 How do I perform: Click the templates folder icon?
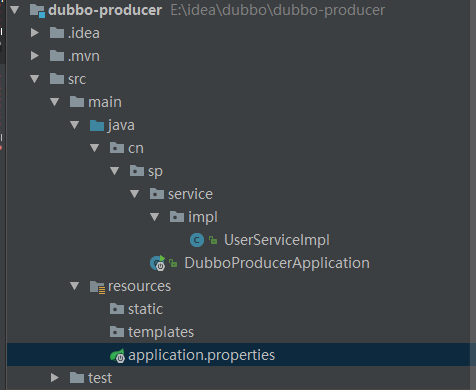pos(117,332)
